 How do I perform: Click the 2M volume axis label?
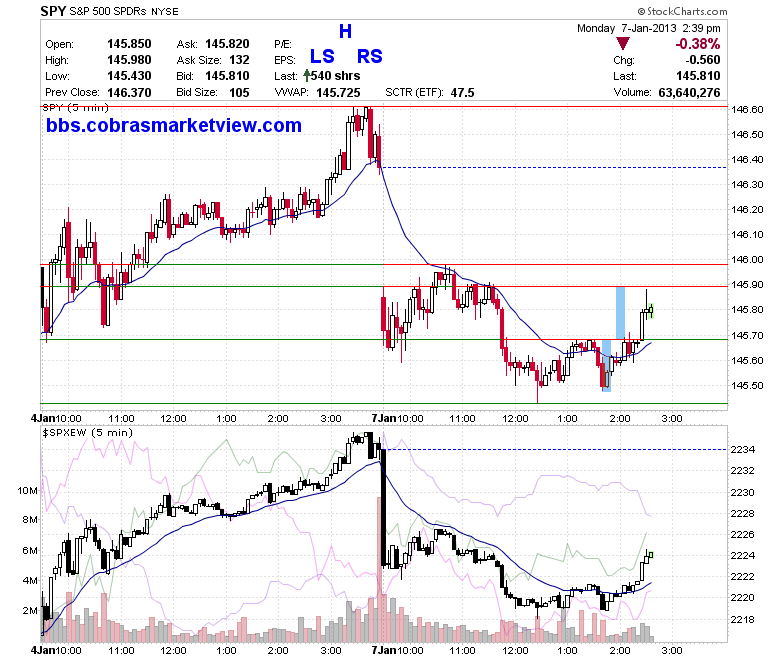[x=30, y=611]
